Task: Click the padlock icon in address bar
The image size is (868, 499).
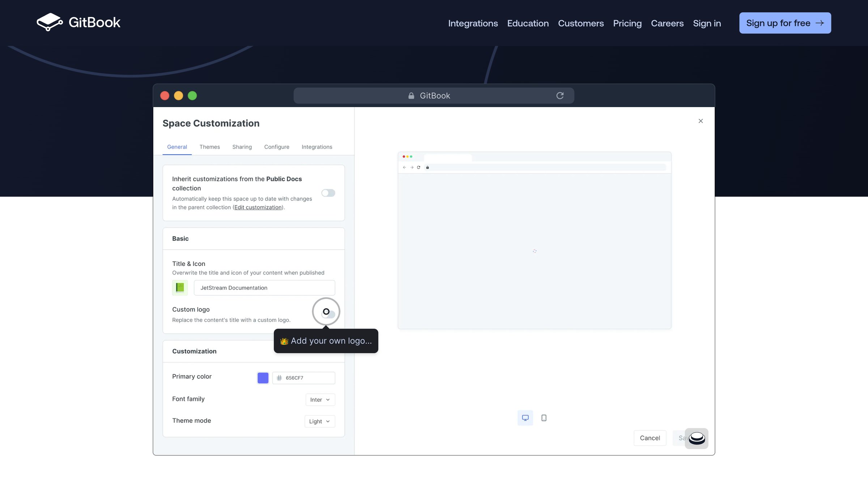Action: (x=411, y=96)
